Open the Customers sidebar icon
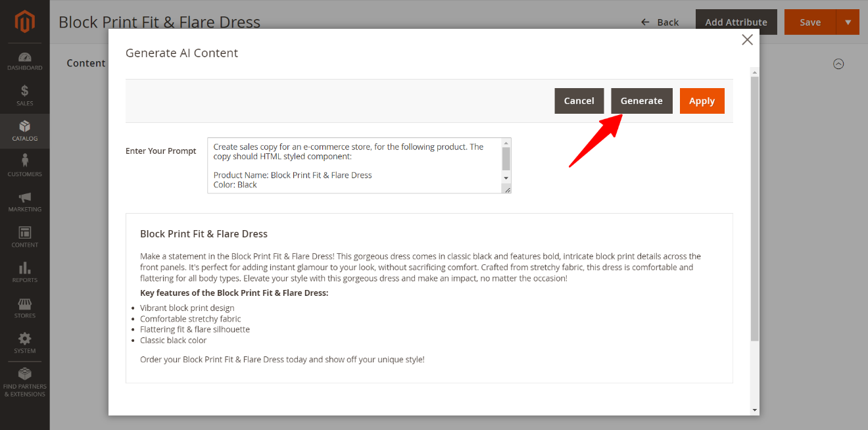This screenshot has width=868, height=430. pos(24,165)
